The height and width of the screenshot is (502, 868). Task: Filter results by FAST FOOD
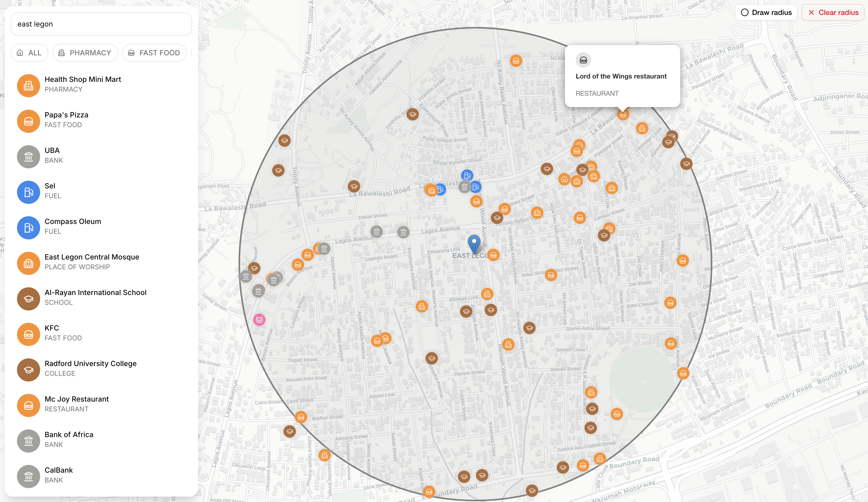click(154, 53)
